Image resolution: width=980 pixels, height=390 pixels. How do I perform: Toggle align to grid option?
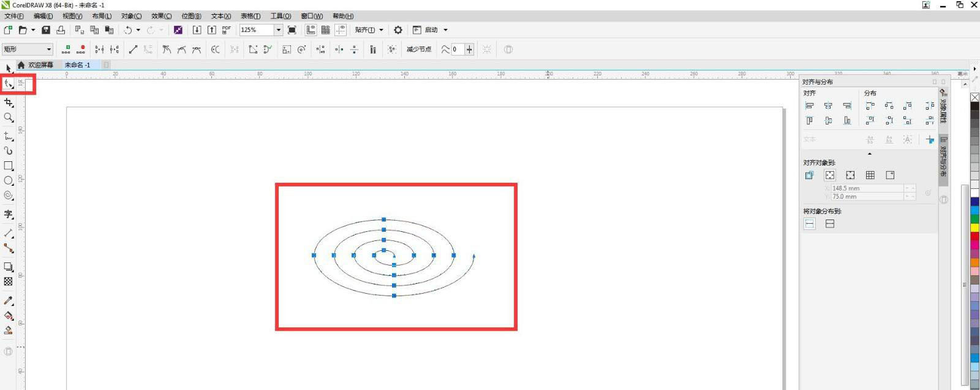870,175
